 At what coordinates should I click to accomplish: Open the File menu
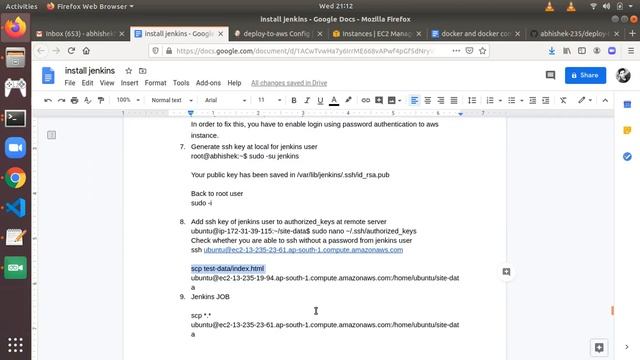point(70,83)
